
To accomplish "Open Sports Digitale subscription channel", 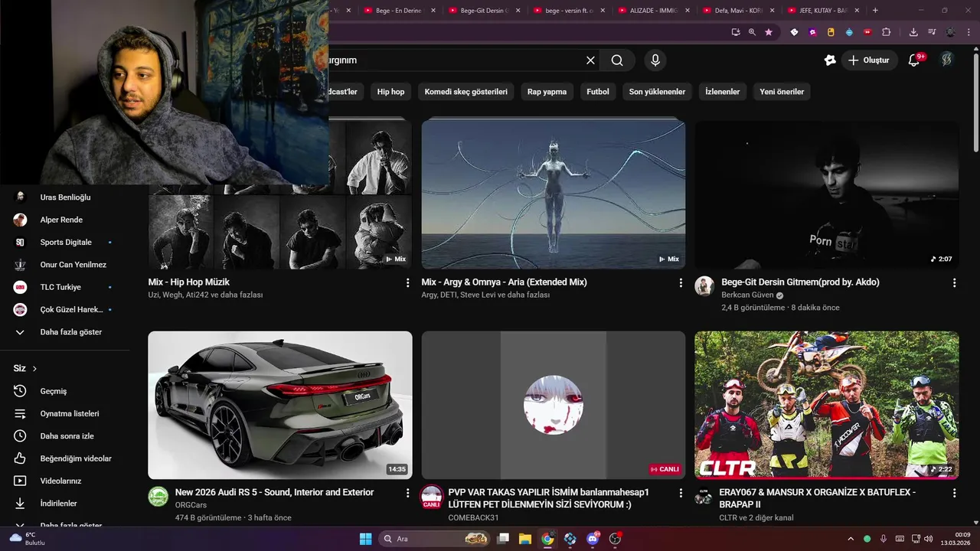I will (65, 242).
